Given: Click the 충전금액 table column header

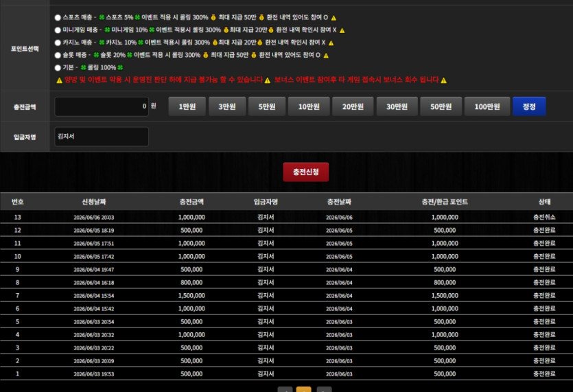Looking at the screenshot, I should (191, 202).
